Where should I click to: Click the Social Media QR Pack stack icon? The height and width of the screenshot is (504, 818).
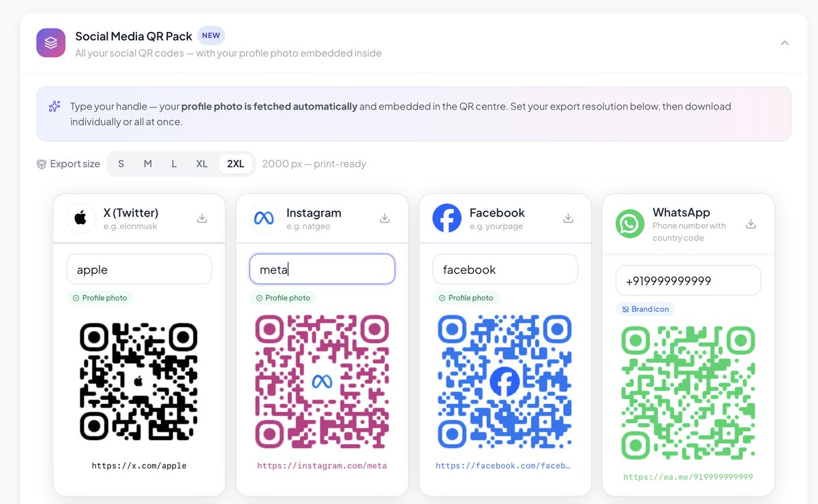click(x=51, y=43)
